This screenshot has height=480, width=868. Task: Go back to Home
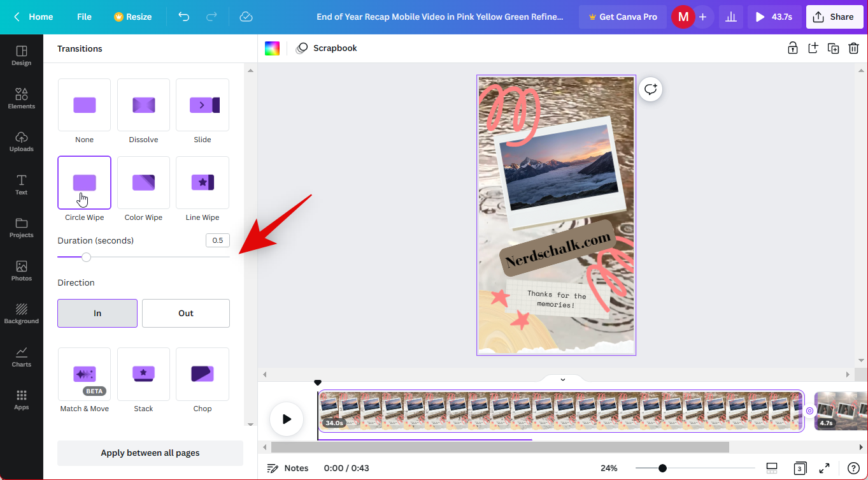[x=34, y=17]
